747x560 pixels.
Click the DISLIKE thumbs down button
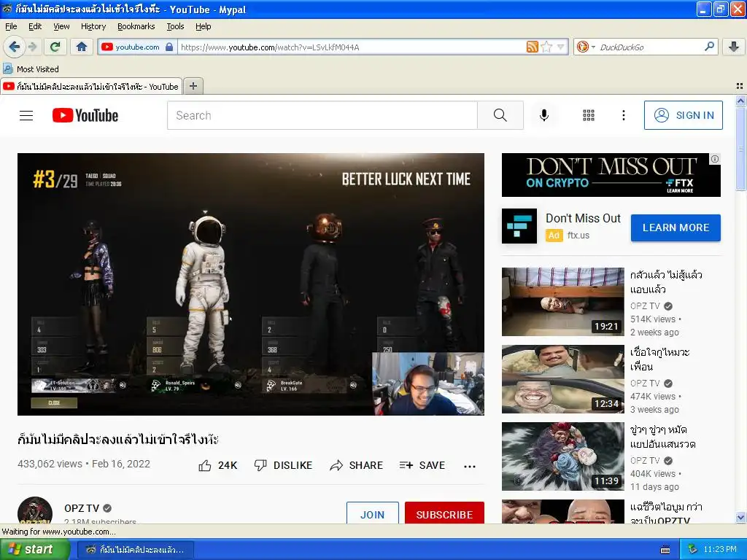[283, 465]
